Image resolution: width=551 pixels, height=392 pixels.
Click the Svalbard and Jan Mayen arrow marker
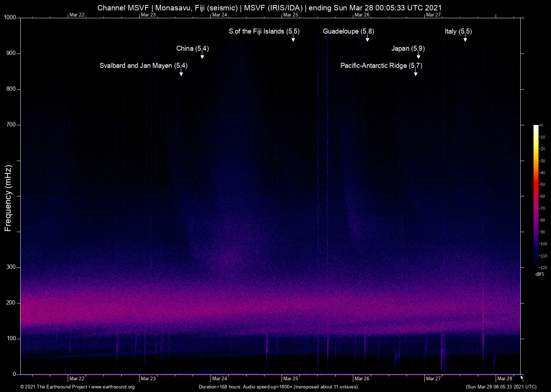(x=181, y=73)
